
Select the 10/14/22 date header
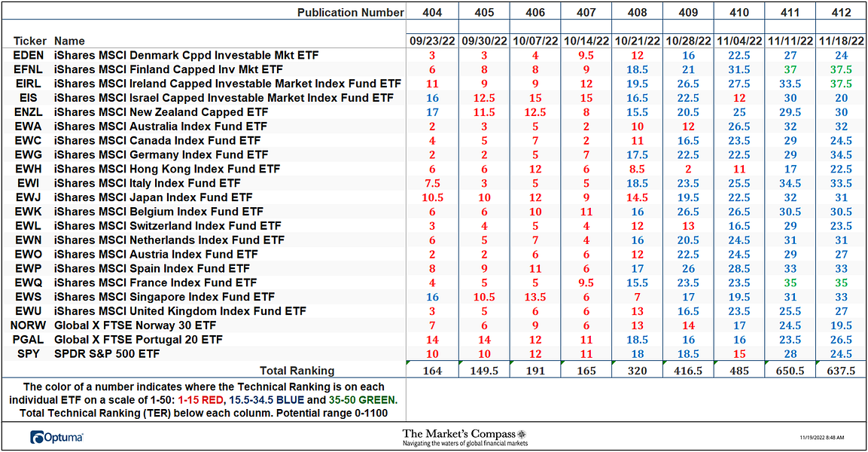click(586, 41)
